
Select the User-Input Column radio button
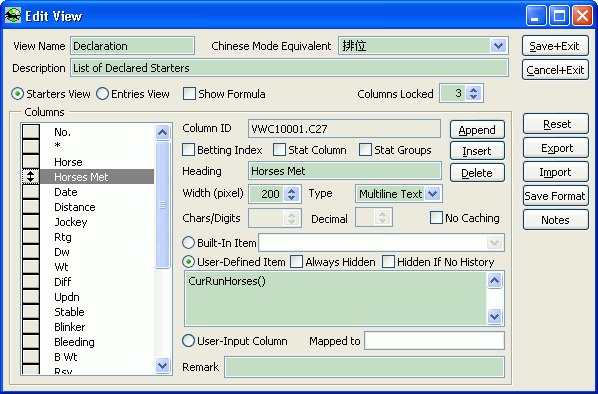coord(188,341)
